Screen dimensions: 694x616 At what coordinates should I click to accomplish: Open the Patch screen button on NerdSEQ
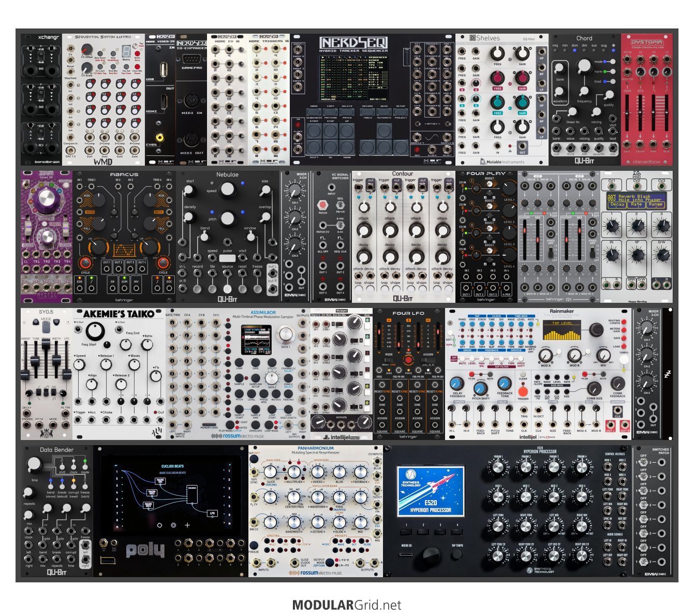(347, 111)
